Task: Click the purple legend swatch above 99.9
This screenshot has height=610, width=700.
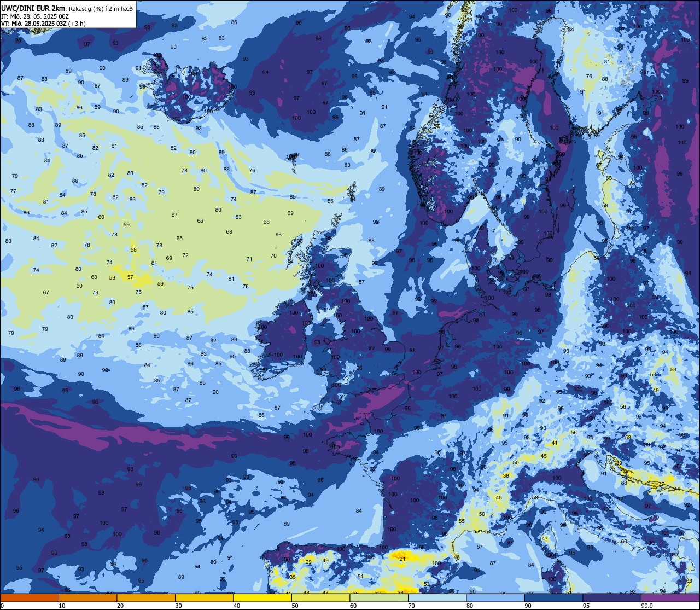Action: point(670,597)
